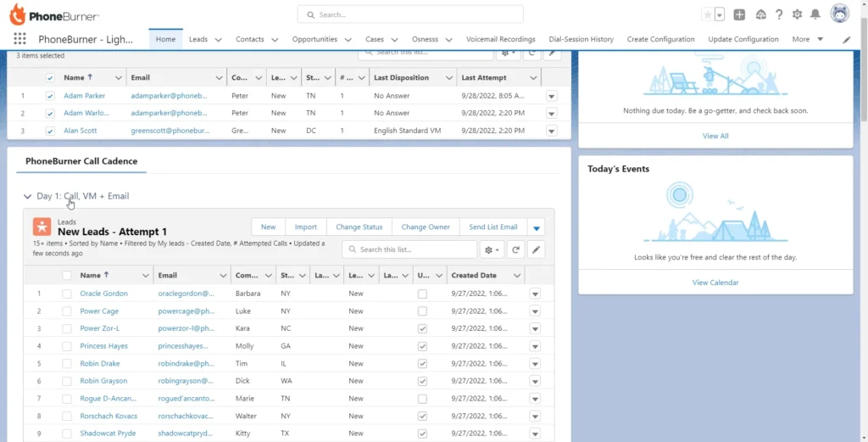Open row actions menu for Oracle Gordon
This screenshot has height=442, width=868.
[x=535, y=294]
